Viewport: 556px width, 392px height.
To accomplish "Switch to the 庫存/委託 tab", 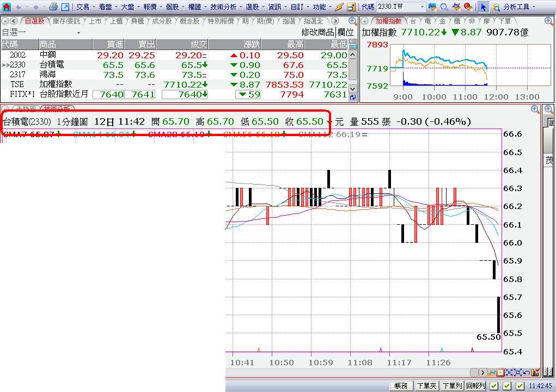I will pyautogui.click(x=66, y=21).
